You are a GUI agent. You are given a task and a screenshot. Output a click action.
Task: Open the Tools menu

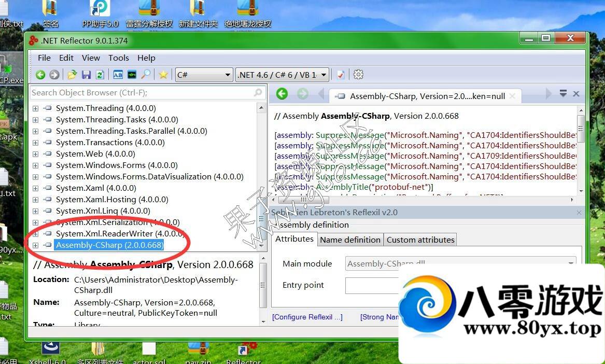(x=118, y=58)
